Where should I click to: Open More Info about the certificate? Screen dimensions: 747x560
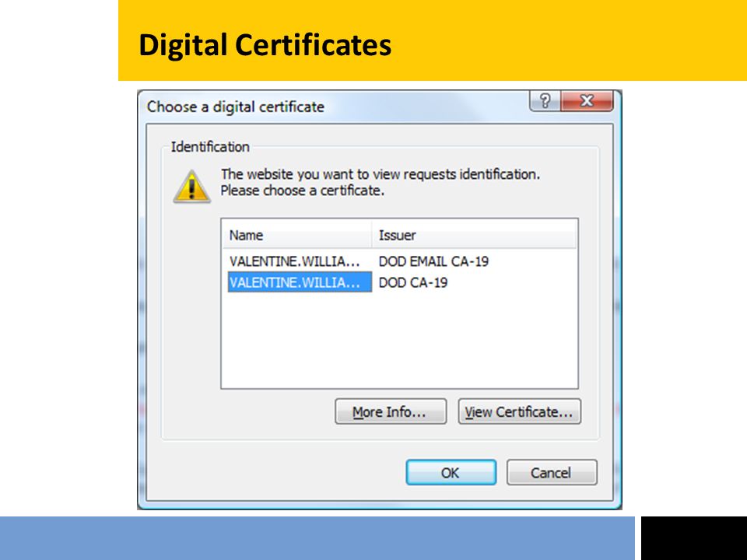tap(391, 411)
